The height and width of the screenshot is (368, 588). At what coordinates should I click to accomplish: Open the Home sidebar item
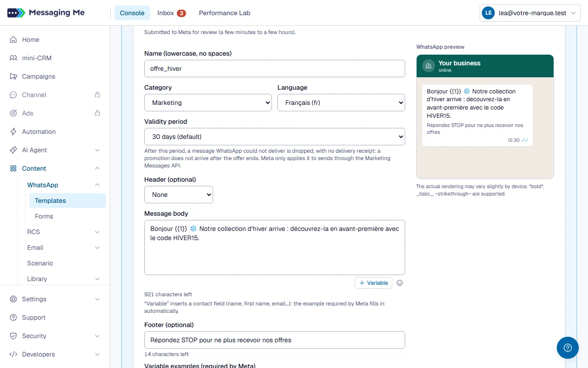pyautogui.click(x=55, y=40)
